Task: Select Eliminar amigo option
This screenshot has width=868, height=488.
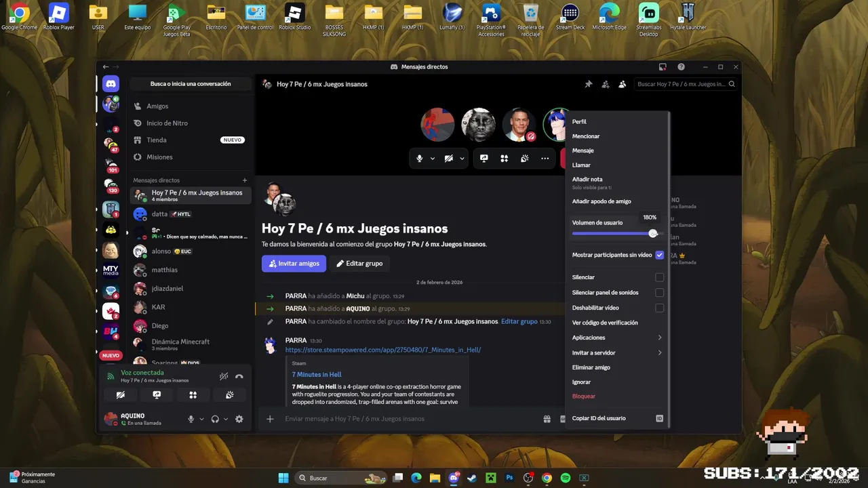Action: [617, 367]
